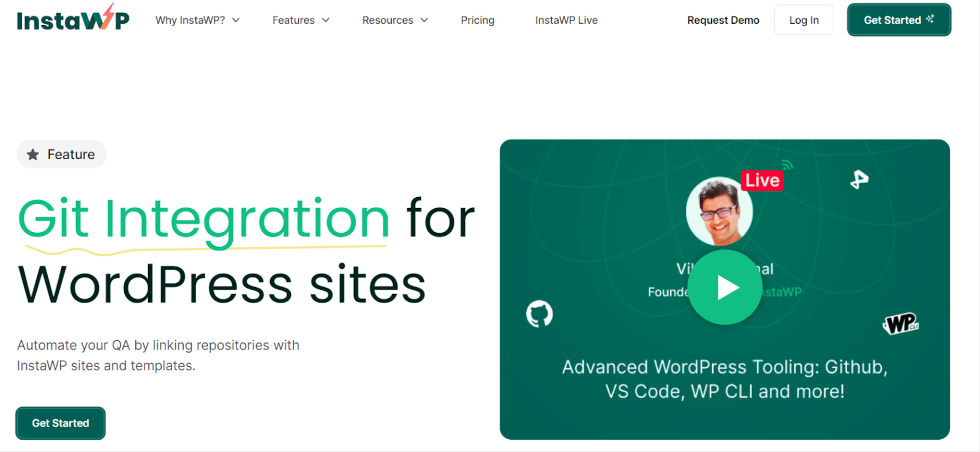Expand the Why InstaWP? chevron
The image size is (980, 452).
(236, 20)
